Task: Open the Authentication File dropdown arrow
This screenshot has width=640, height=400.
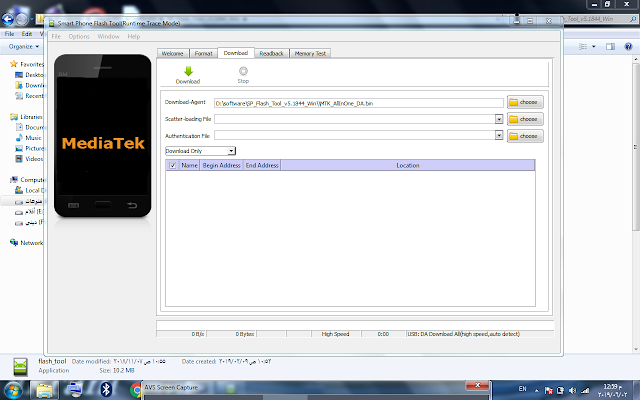Action: 499,135
